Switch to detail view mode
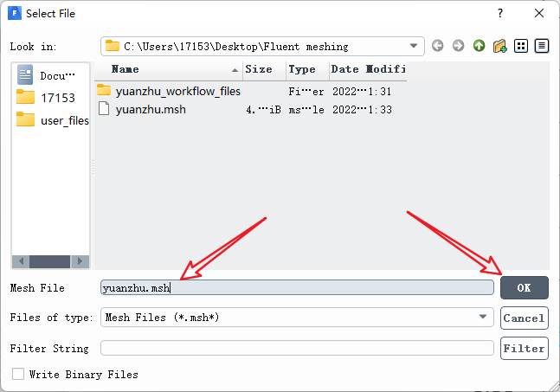Image resolution: width=560 pixels, height=392 pixels. (542, 46)
